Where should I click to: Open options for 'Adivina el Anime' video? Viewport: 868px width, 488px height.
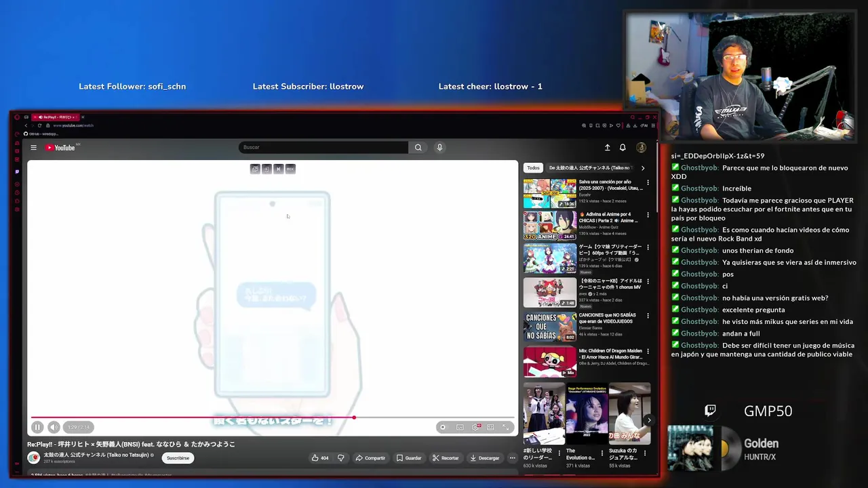(648, 215)
